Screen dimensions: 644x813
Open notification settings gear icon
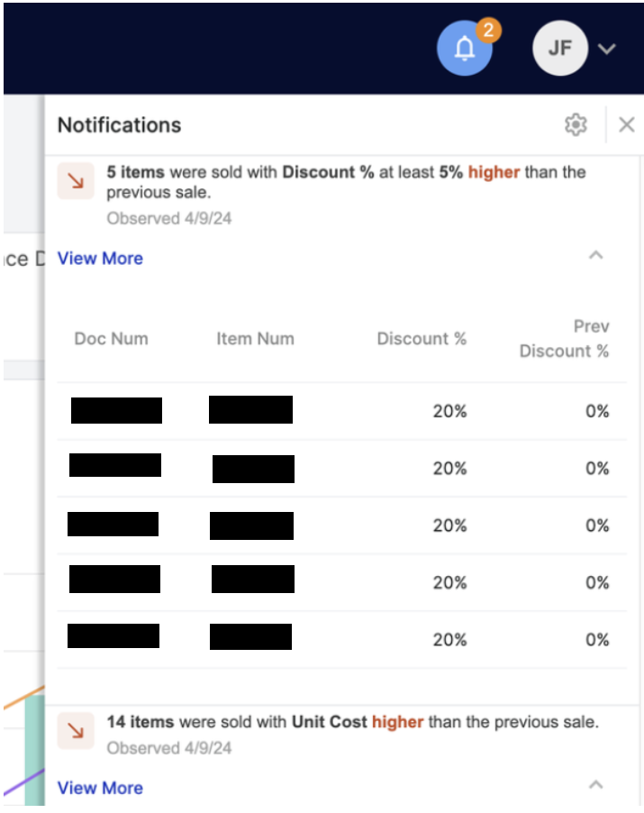click(576, 125)
